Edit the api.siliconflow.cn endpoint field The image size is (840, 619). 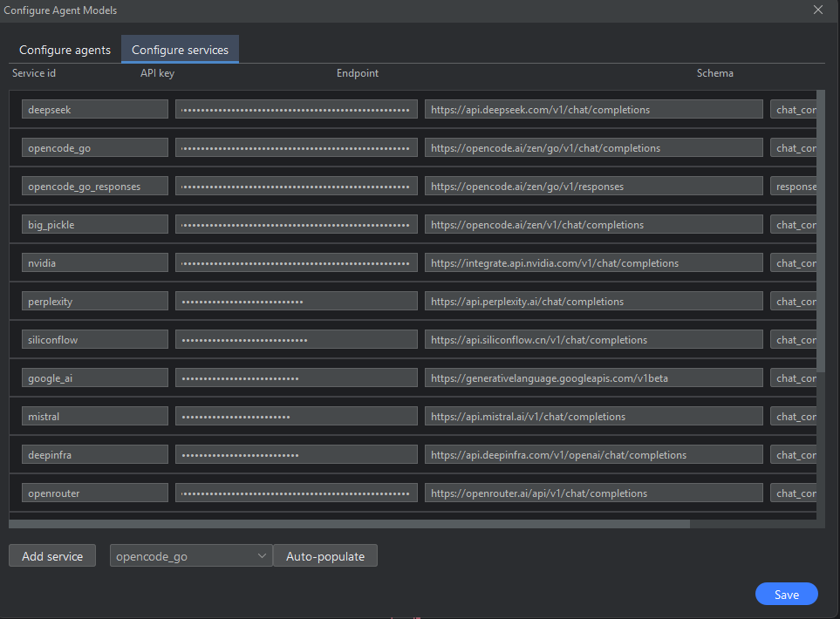tap(593, 339)
